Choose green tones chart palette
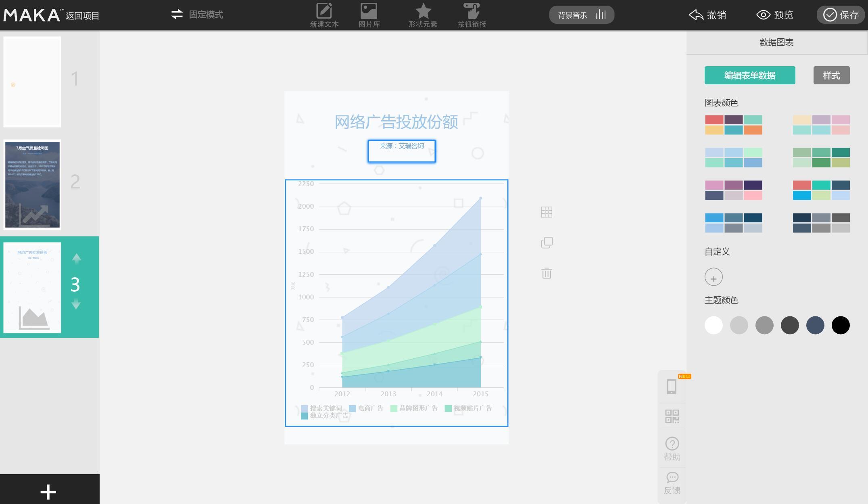Viewport: 868px width, 504px height. (x=821, y=157)
